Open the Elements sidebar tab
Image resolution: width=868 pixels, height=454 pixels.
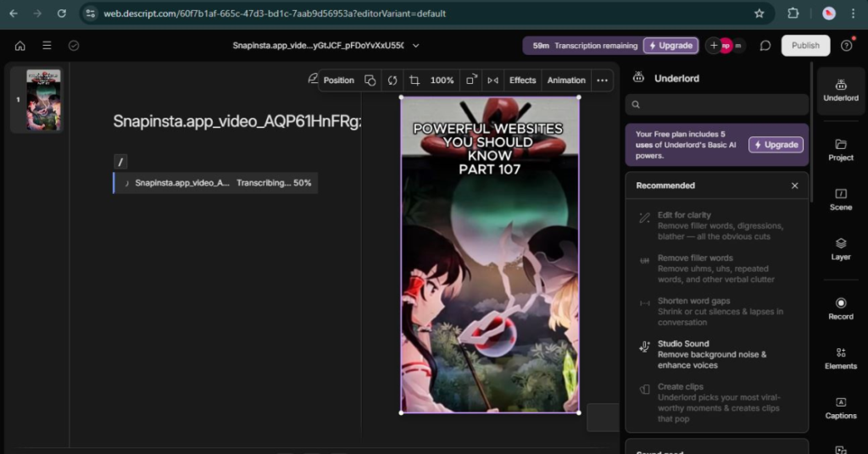pos(840,358)
